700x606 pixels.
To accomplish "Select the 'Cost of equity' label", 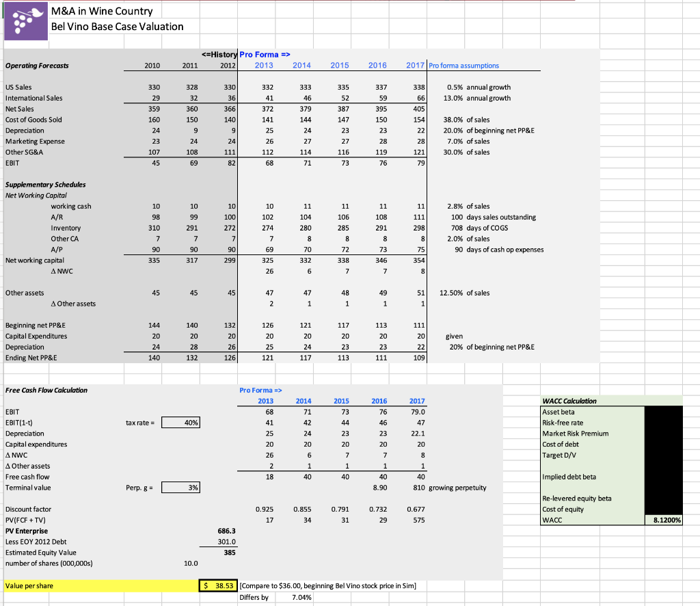I will click(x=563, y=509).
